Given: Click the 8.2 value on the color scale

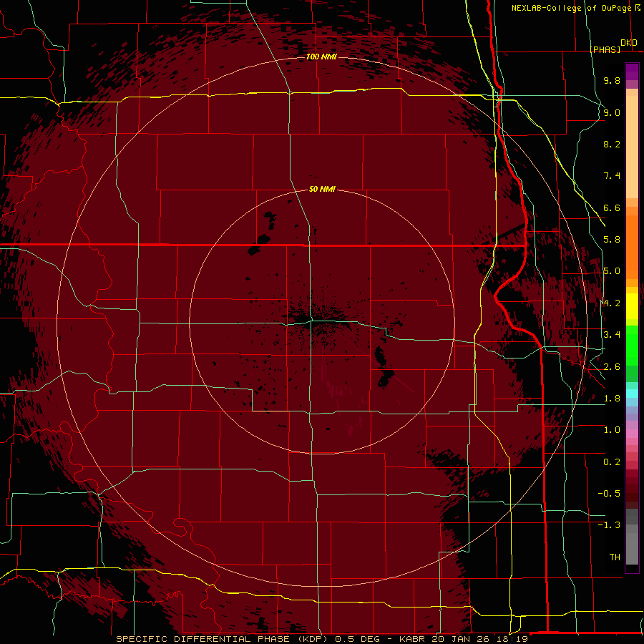Looking at the screenshot, I should (x=612, y=144).
